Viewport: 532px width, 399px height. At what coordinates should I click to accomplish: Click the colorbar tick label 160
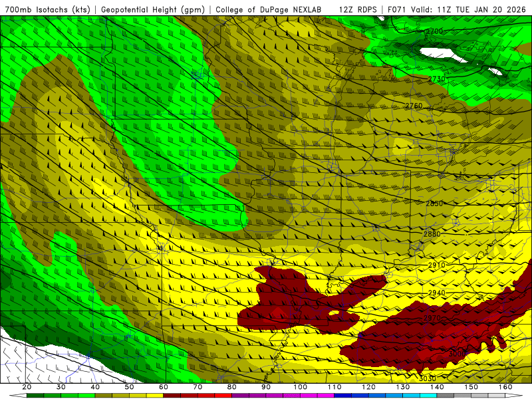[x=505, y=387]
